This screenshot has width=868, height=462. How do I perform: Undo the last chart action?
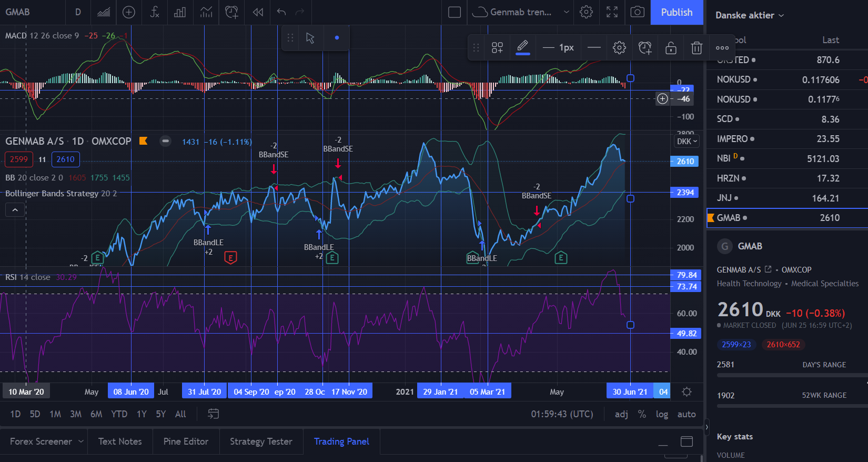point(281,12)
